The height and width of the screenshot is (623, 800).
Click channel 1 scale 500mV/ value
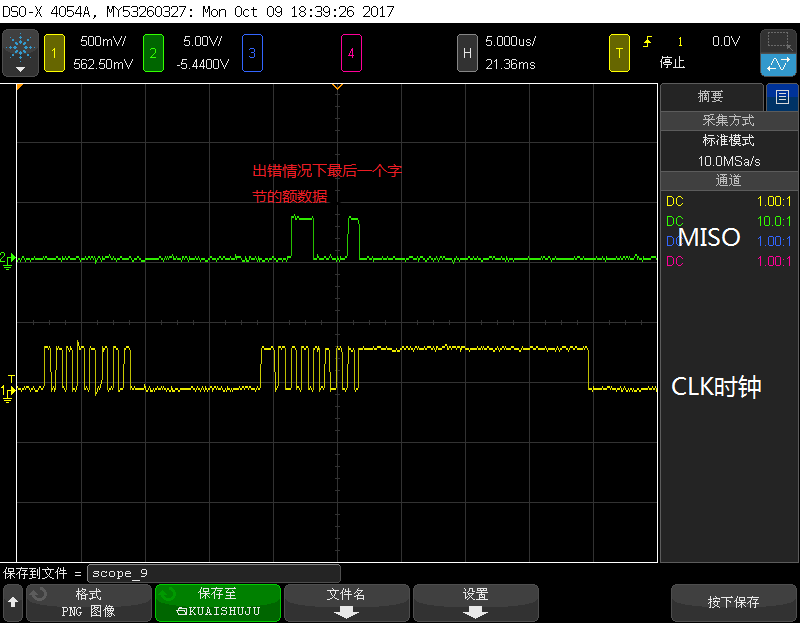click(x=103, y=41)
